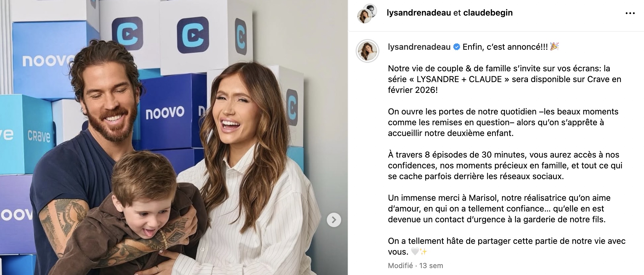This screenshot has height=275, width=644.
Task: Open lysandrenadeau profile link in header
Action: [419, 13]
